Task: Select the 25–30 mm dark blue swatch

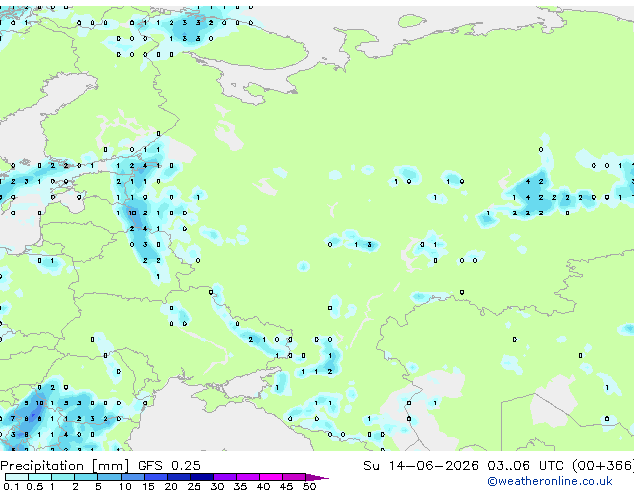Action: pos(201,477)
